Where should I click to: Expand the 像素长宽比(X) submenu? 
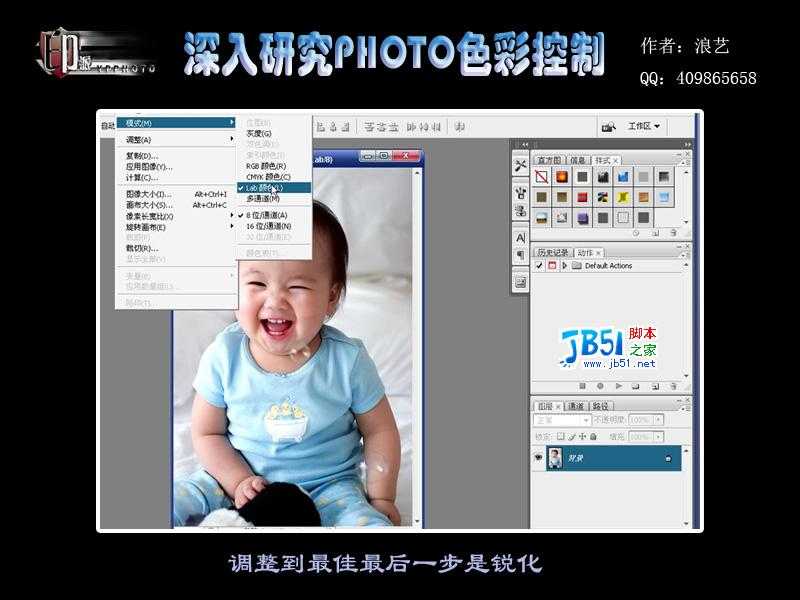tap(177, 216)
